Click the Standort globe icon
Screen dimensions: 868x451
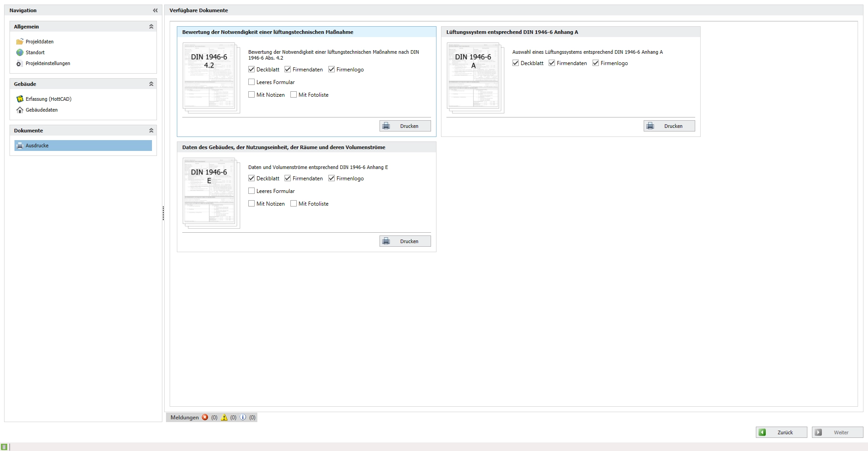[x=19, y=52]
